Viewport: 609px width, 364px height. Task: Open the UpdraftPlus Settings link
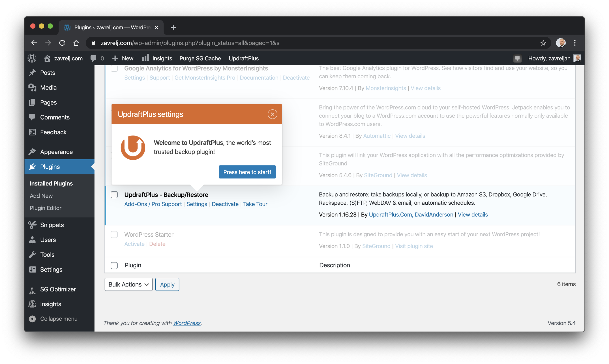click(197, 204)
